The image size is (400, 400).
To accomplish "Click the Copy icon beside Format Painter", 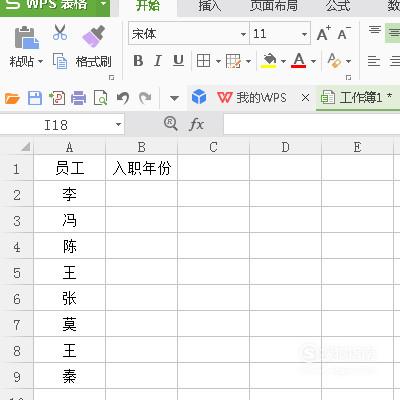I will pyautogui.click(x=60, y=61).
